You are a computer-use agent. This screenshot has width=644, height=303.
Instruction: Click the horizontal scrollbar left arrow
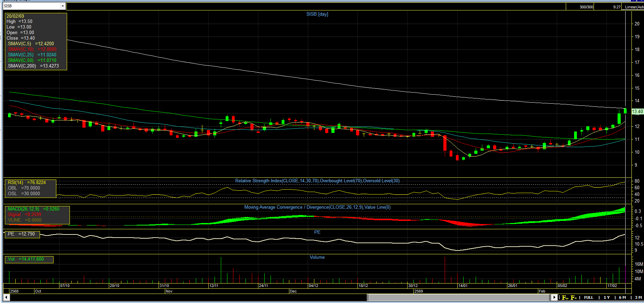click(6, 297)
